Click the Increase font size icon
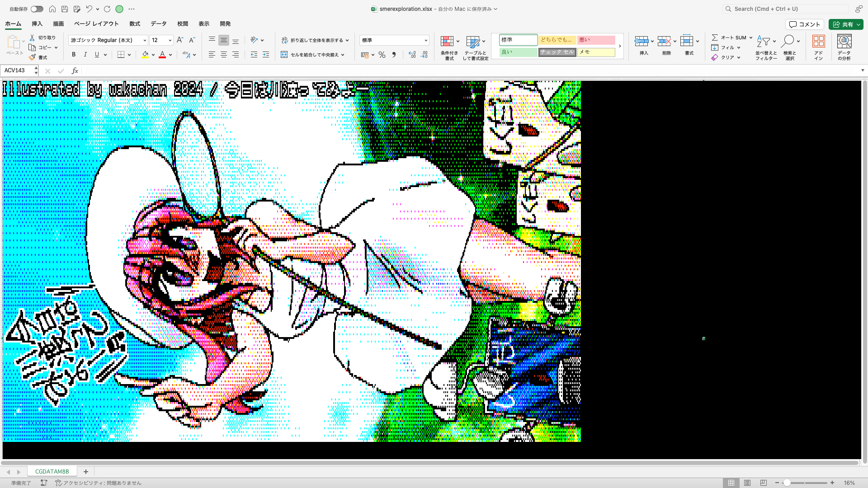Viewport: 868px width, 488px height. pyautogui.click(x=180, y=40)
